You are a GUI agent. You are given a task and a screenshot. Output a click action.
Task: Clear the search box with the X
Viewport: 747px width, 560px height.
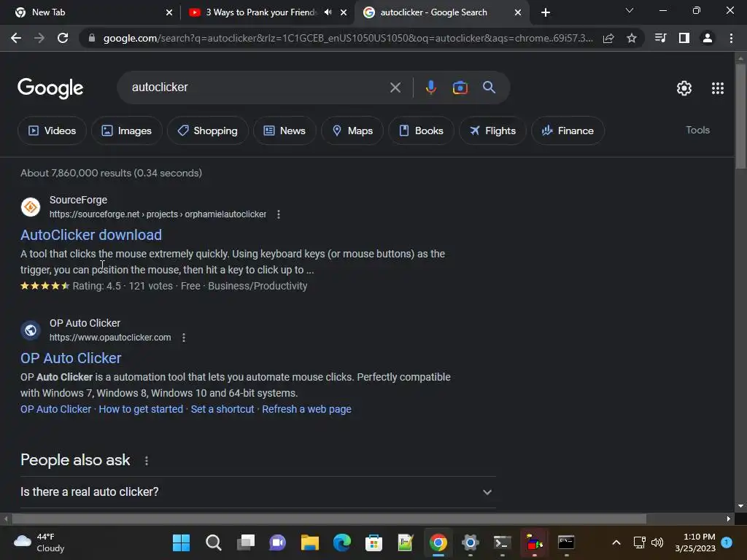(395, 87)
